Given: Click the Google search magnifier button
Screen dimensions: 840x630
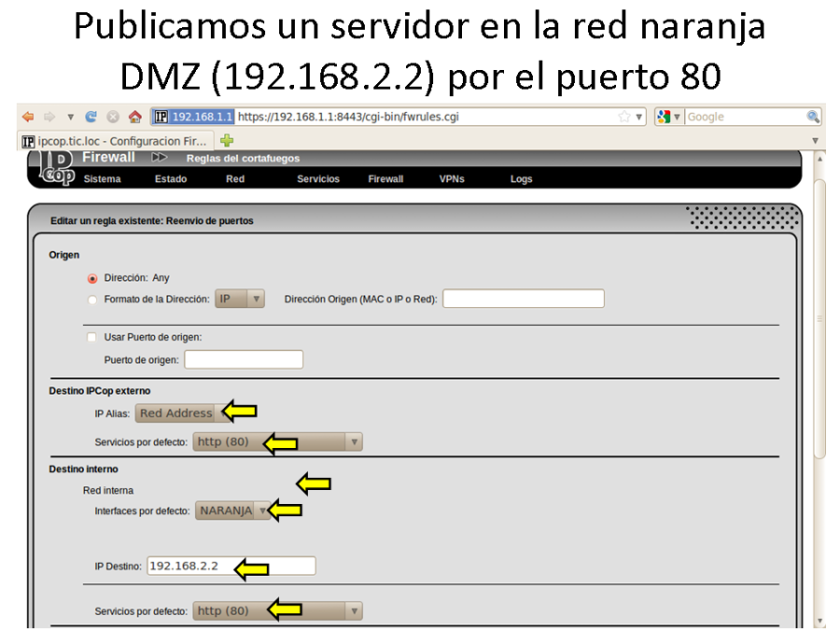Looking at the screenshot, I should click(813, 117).
